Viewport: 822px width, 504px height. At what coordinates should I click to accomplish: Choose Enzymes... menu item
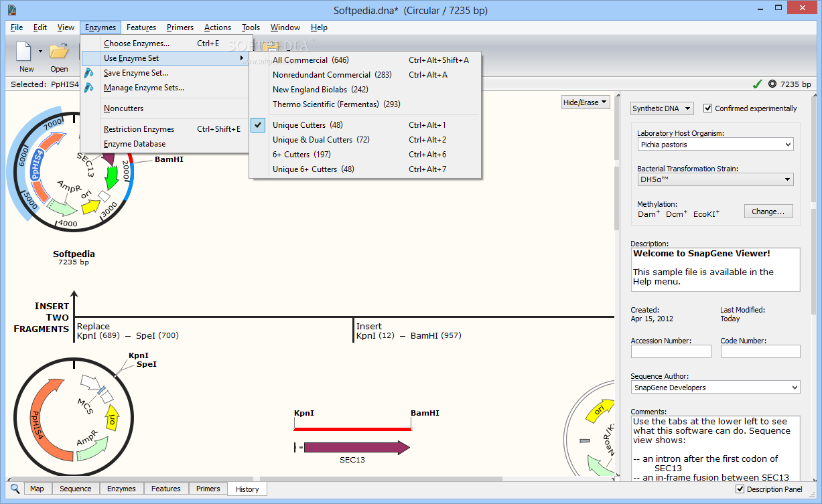tap(165, 44)
